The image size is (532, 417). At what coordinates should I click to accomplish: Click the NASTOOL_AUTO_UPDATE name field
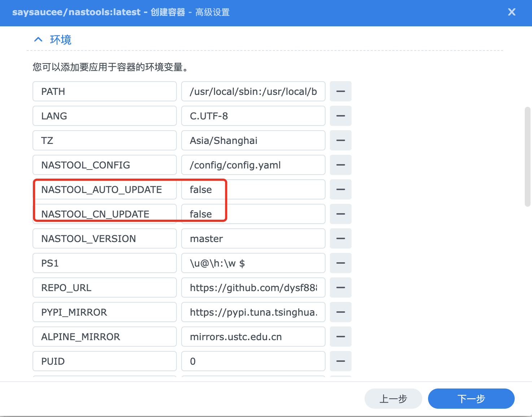point(105,189)
